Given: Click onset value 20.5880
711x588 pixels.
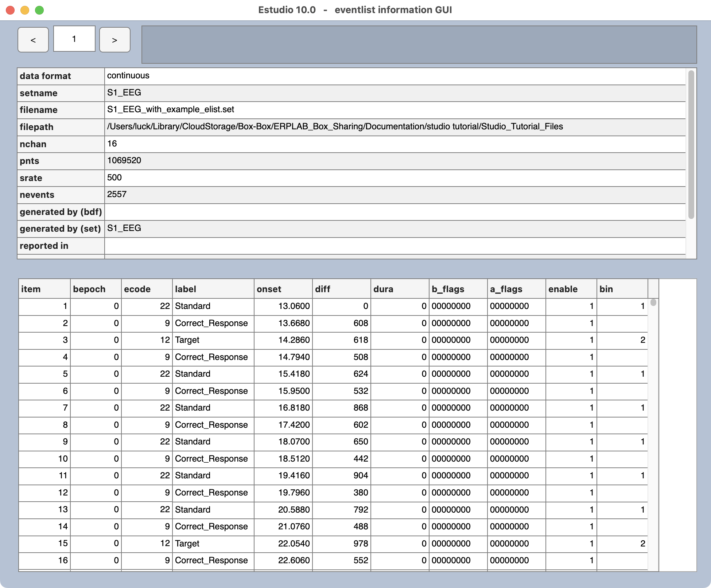Looking at the screenshot, I should point(294,509).
